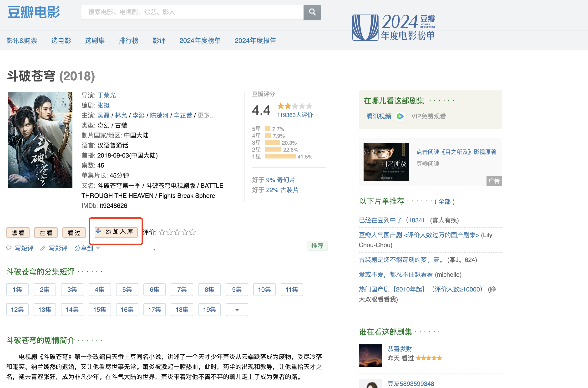The width and height of the screenshot is (588, 388).
Task: Rate the show five stars
Action: click(193, 232)
